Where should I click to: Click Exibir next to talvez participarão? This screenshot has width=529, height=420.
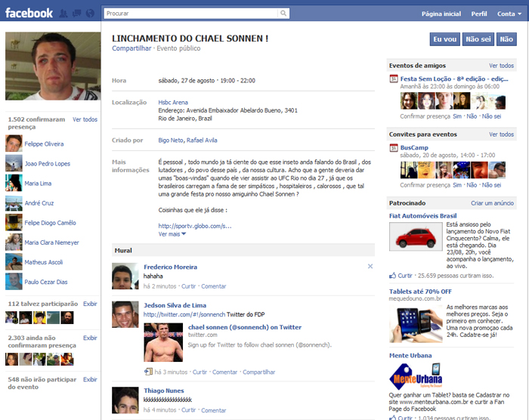click(90, 304)
